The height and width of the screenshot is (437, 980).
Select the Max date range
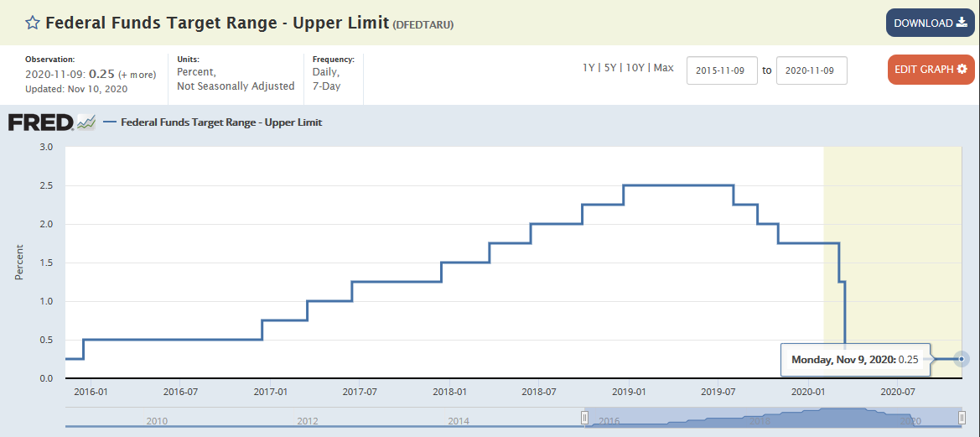[663, 67]
